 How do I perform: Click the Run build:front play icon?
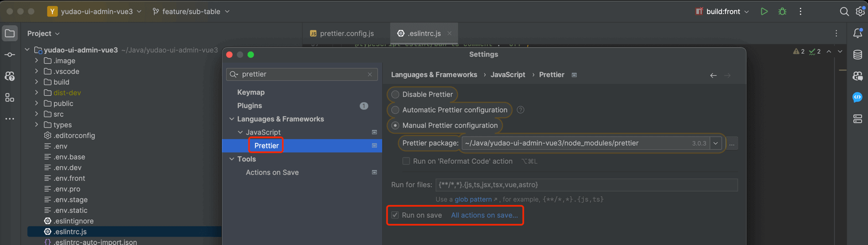click(764, 11)
